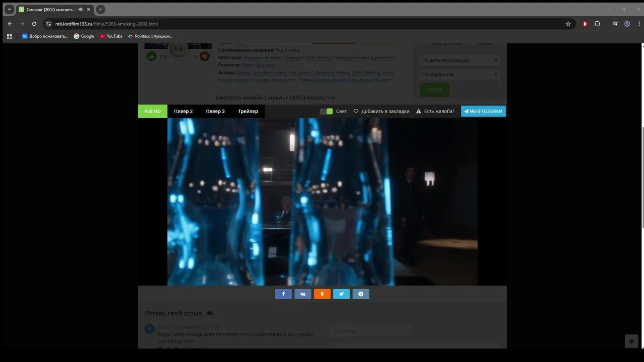Click the green Поиск button
This screenshot has width=644, height=362.
tap(434, 89)
